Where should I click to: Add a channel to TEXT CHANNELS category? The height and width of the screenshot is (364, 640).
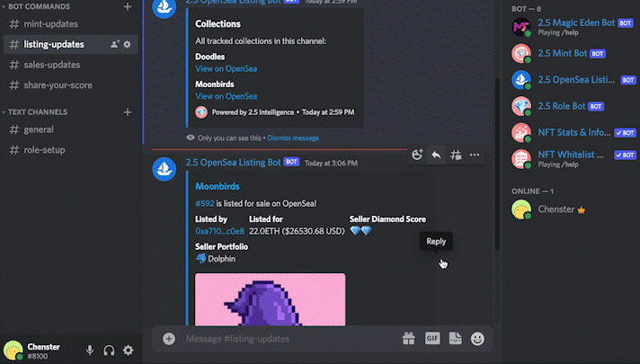point(128,111)
